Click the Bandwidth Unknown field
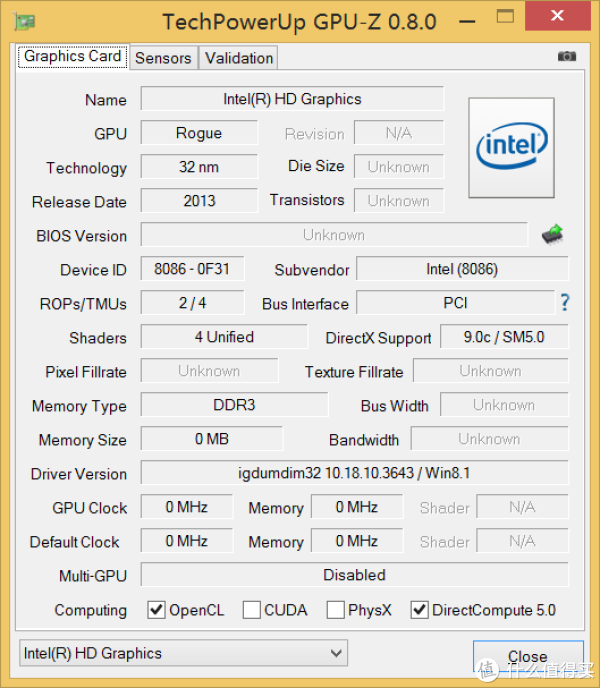Screen dimensions: 600x688 coord(489,439)
